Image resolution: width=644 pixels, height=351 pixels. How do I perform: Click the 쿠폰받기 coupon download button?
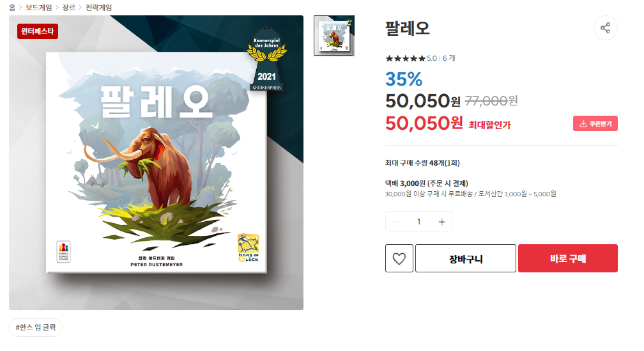pos(595,124)
